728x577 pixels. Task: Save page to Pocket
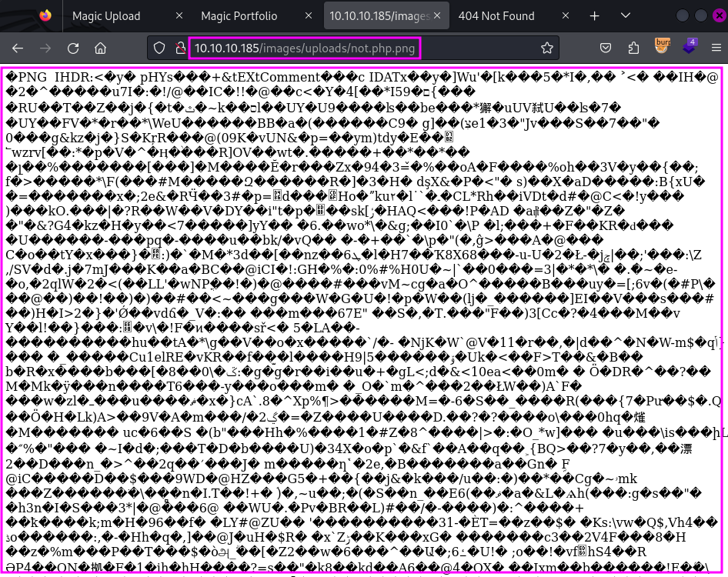pos(606,48)
